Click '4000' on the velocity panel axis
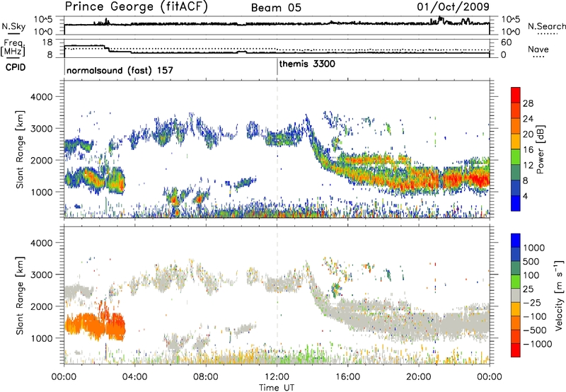Screen dimensions: 566x392 [x=41, y=243]
